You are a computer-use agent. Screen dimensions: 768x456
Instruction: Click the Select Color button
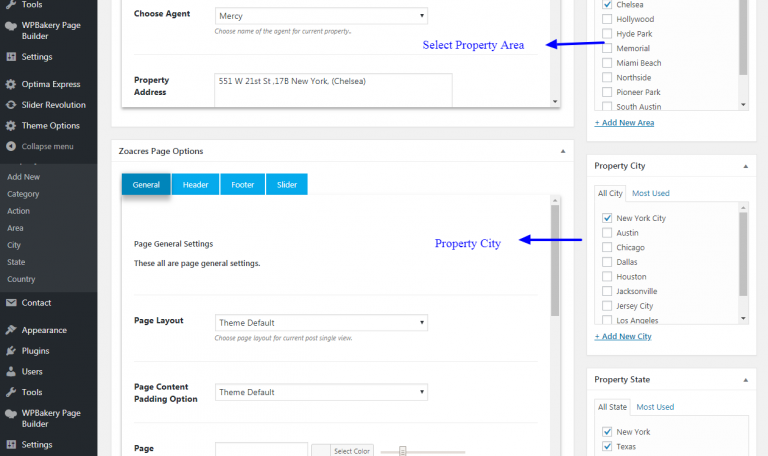(x=352, y=451)
